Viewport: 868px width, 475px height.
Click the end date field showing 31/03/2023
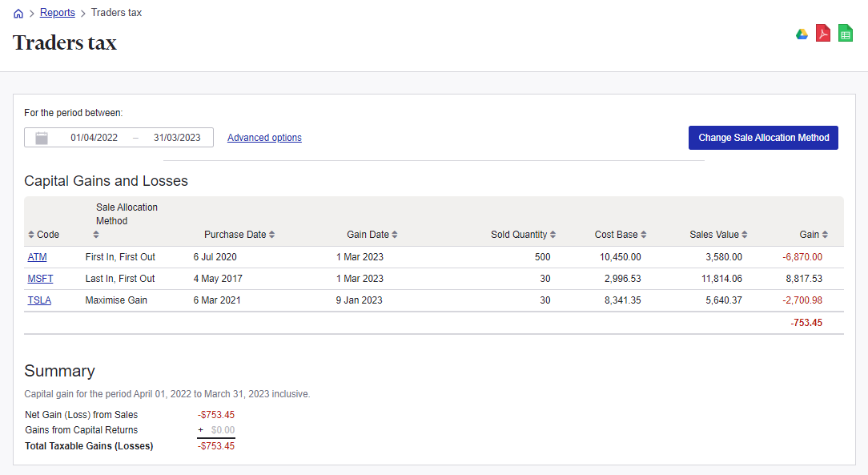(x=178, y=137)
